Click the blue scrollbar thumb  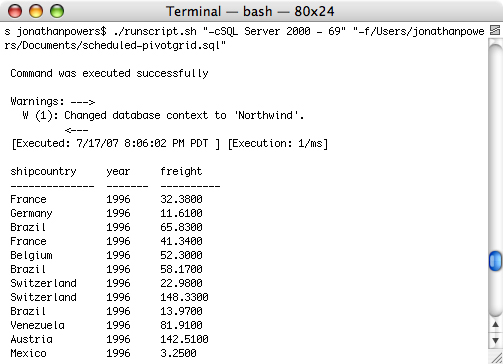tap(495, 261)
